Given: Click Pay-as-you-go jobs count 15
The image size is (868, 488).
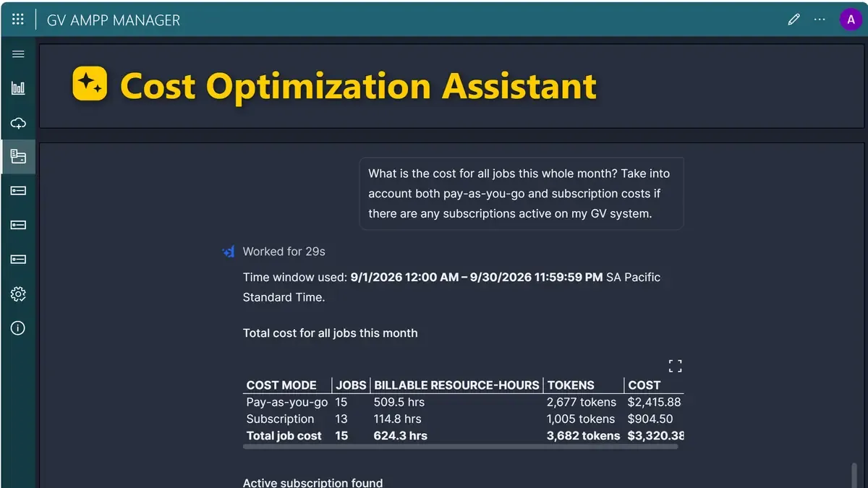Looking at the screenshot, I should 341,402.
